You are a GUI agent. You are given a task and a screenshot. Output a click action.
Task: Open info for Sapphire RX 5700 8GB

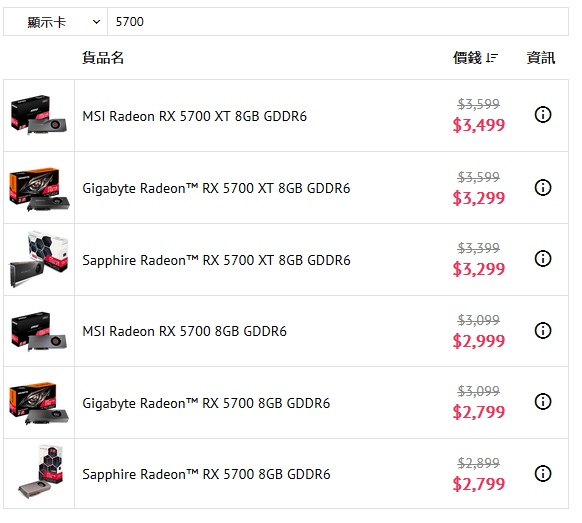543,474
